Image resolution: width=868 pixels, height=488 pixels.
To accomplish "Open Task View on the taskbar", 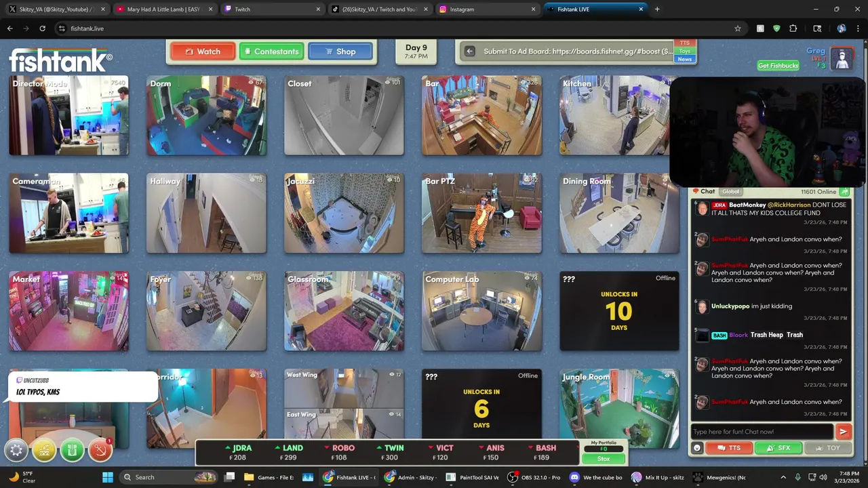I will (230, 477).
